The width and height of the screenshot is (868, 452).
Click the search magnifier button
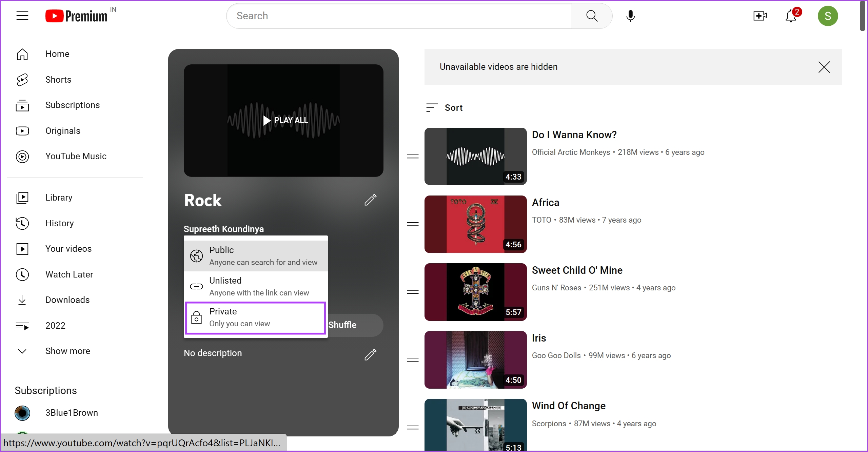pyautogui.click(x=592, y=16)
